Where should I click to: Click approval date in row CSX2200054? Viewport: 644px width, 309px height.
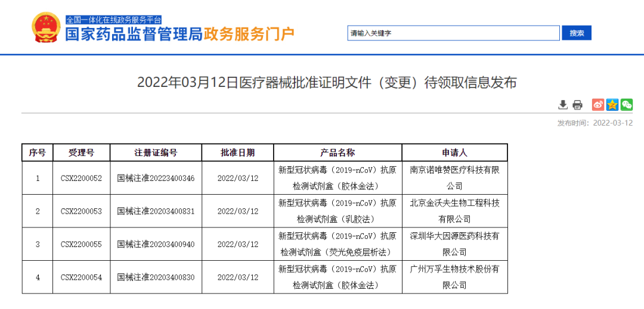pyautogui.click(x=237, y=277)
